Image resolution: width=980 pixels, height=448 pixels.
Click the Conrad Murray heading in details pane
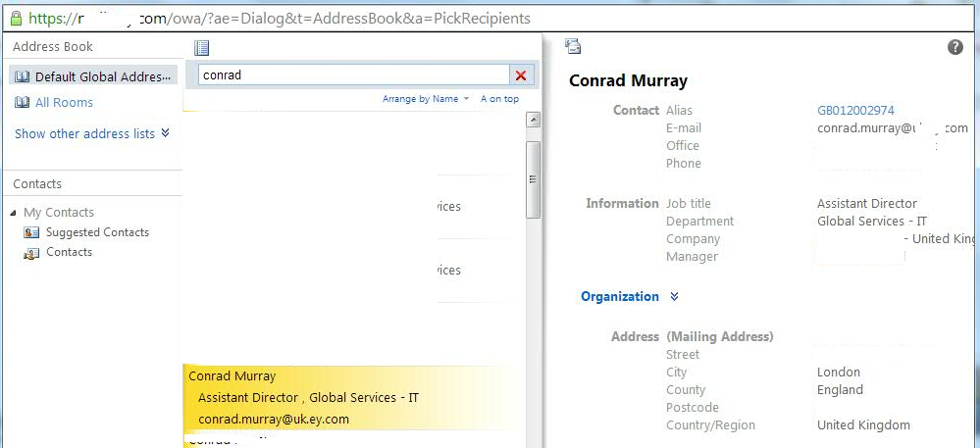pos(628,80)
